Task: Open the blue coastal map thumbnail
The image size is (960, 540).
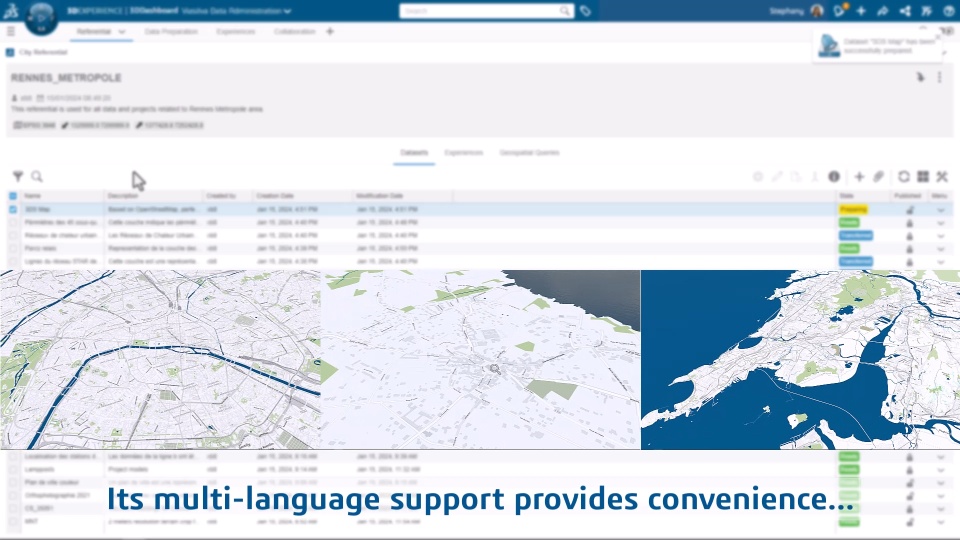Action: [x=800, y=359]
